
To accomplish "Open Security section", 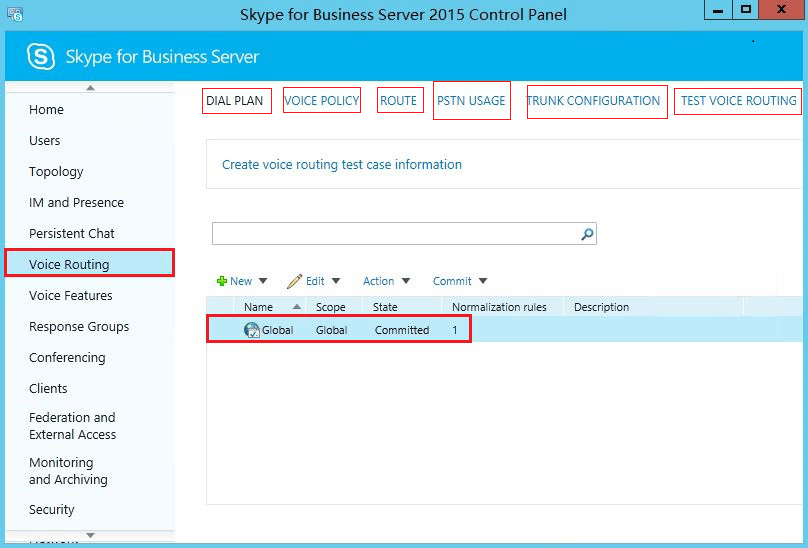I will click(52, 509).
